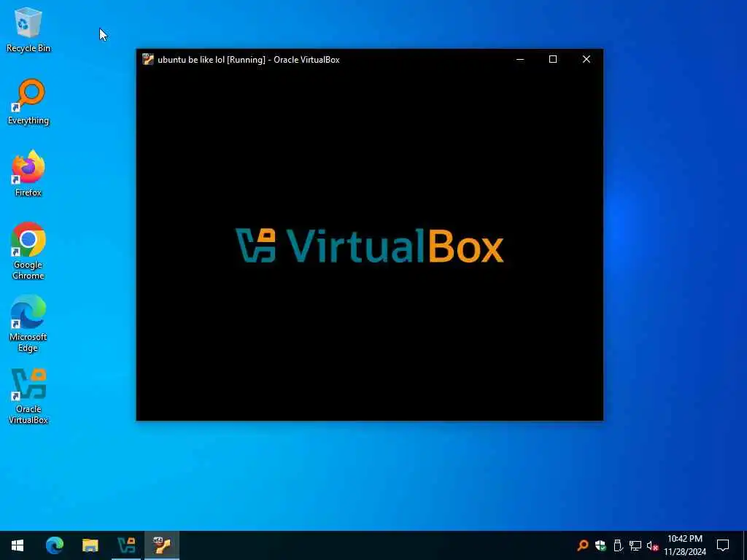This screenshot has height=560, width=747.
Task: Click the VM window title bar icon
Action: 147,60
